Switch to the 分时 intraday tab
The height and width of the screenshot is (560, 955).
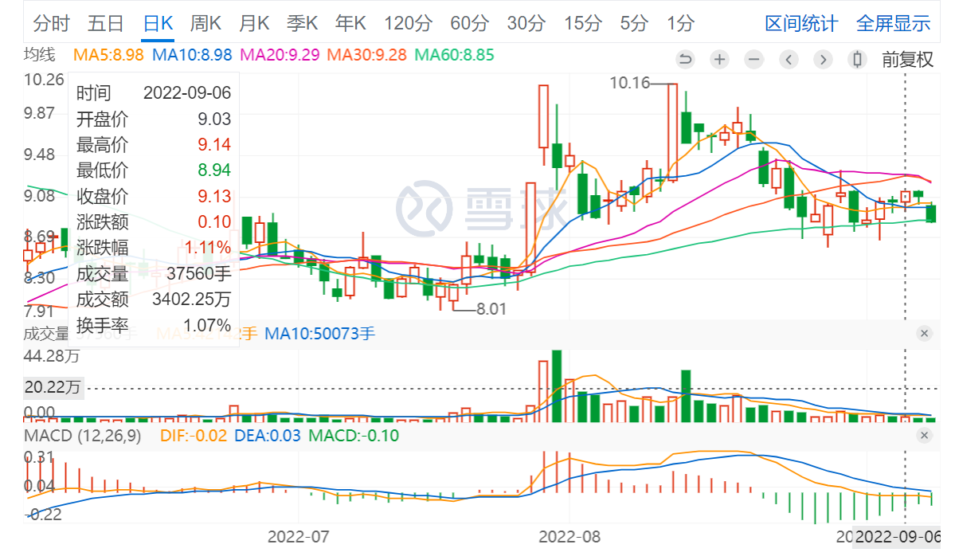coord(52,23)
